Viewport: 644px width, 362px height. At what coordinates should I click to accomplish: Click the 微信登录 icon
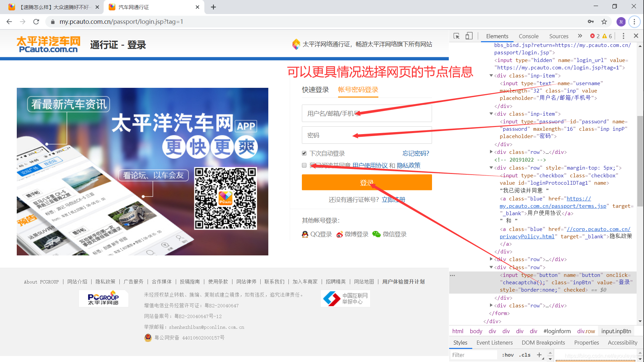click(x=377, y=234)
